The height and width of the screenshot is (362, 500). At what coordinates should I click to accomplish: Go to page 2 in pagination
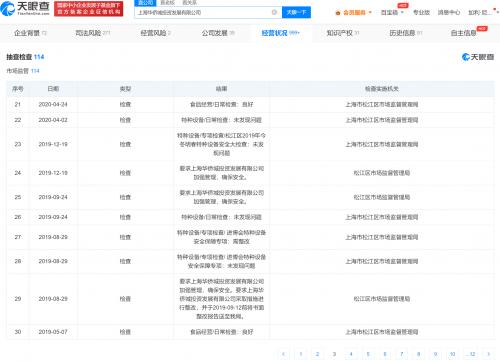point(317,354)
